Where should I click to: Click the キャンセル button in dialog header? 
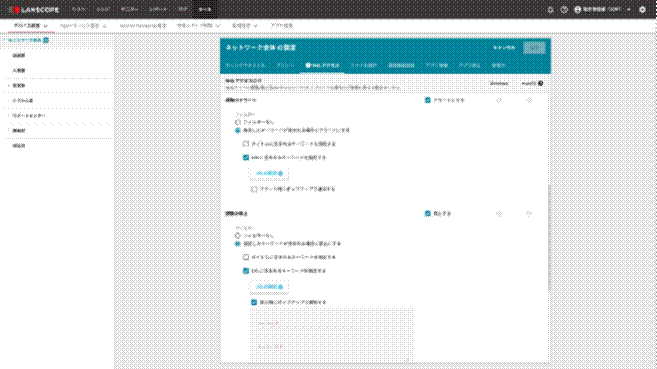pos(504,48)
